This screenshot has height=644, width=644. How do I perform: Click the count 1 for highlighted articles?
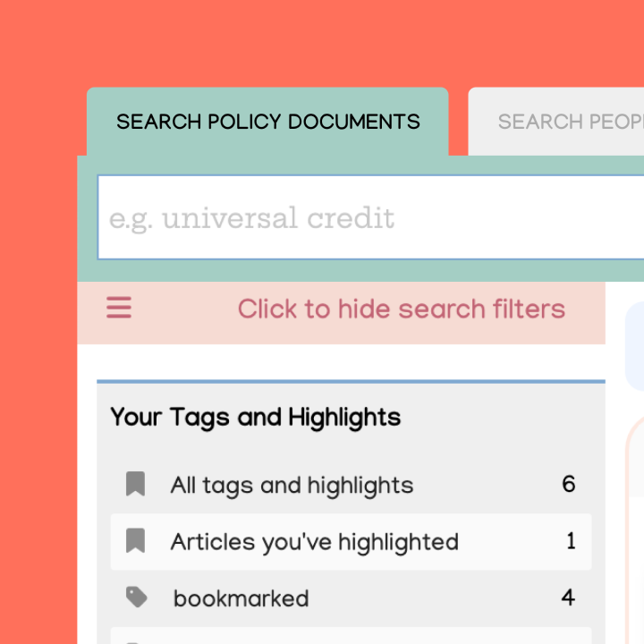point(571,540)
